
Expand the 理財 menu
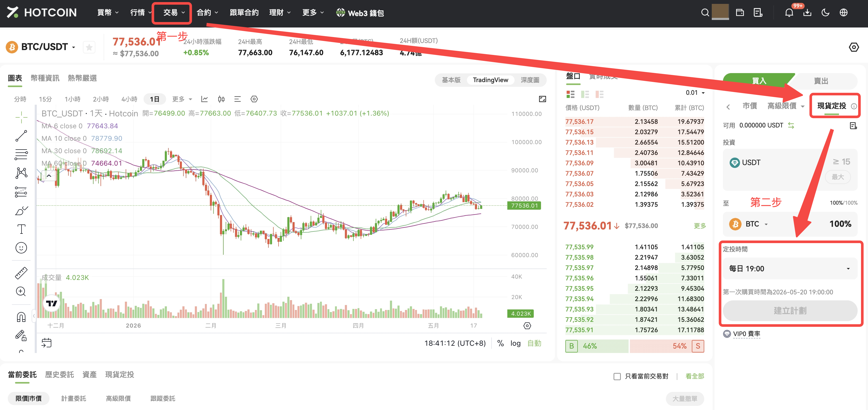pyautogui.click(x=280, y=13)
